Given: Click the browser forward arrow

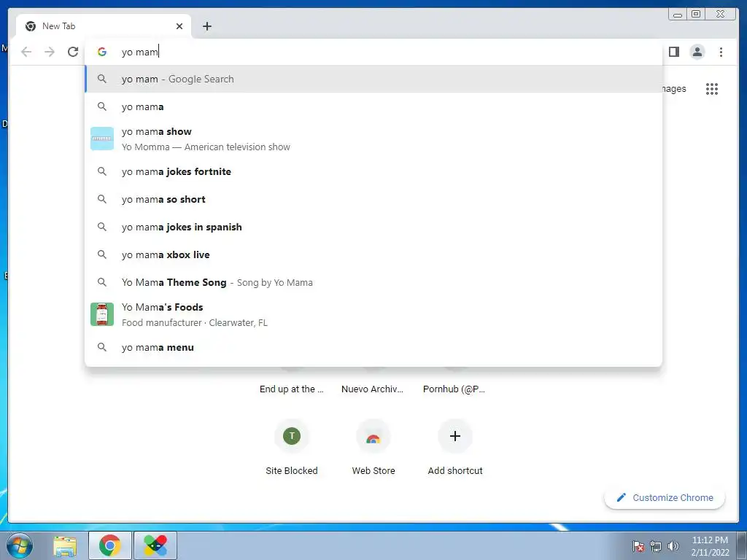Looking at the screenshot, I should click(50, 52).
